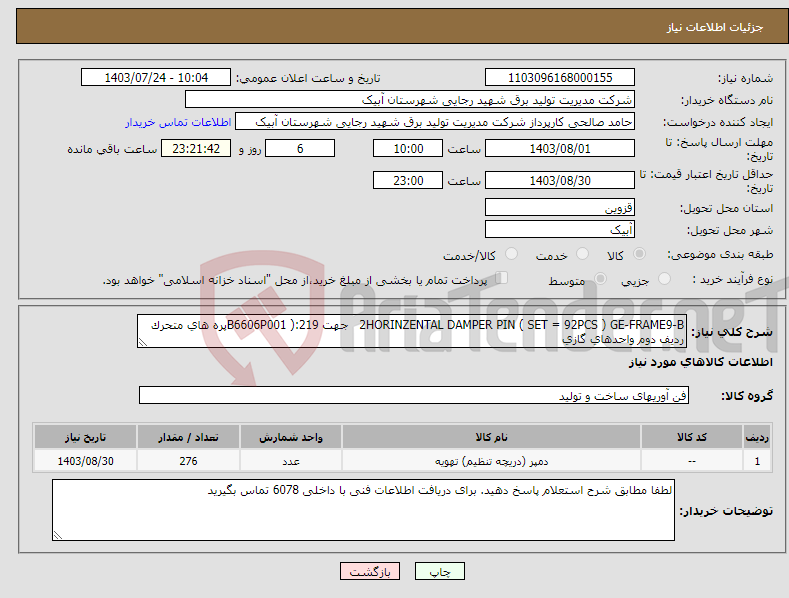
Task: Click the goods group field فن آوریهای ساخت و تولید
Action: pyautogui.click(x=414, y=396)
